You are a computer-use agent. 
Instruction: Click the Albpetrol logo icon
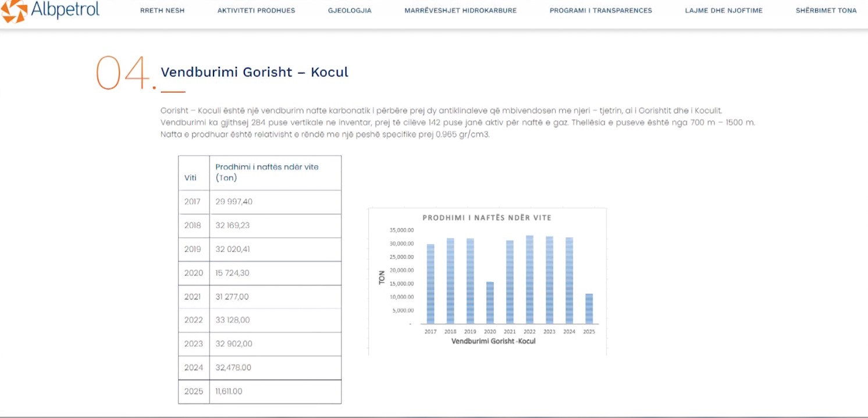click(14, 10)
